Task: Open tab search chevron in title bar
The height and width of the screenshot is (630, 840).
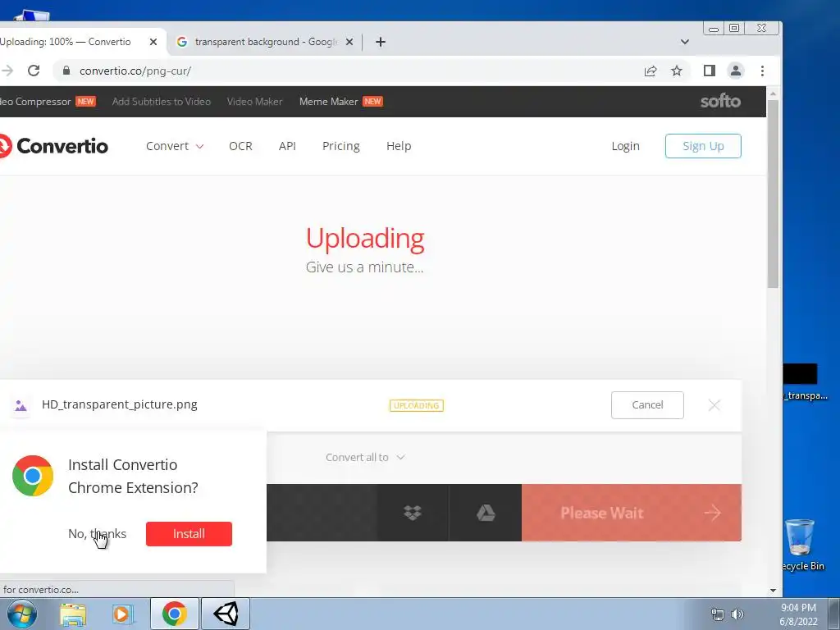Action: [685, 42]
